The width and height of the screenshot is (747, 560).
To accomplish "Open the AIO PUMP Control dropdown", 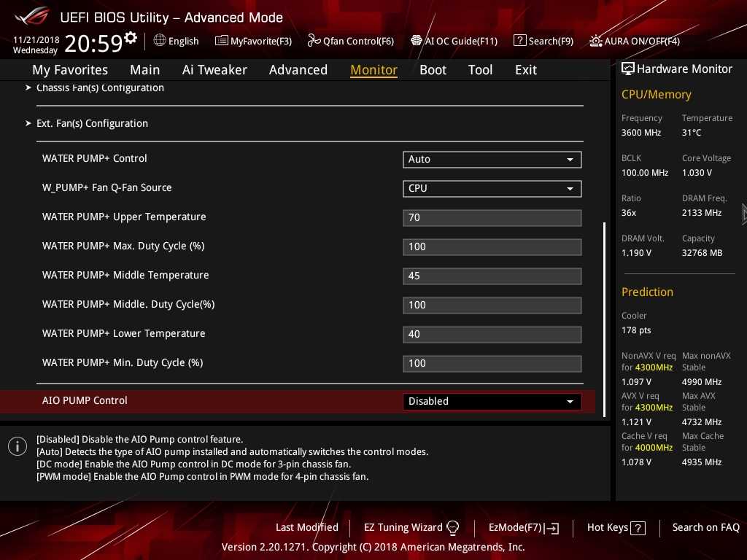I will point(492,401).
